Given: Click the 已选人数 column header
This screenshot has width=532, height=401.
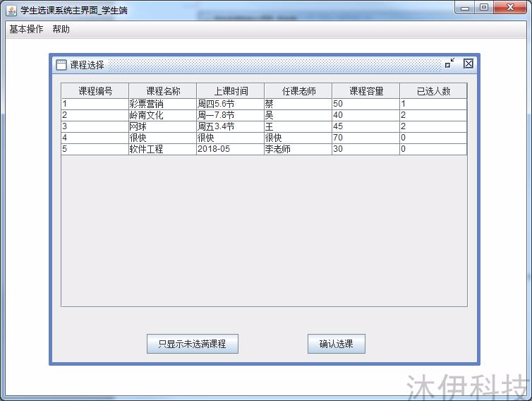Looking at the screenshot, I should click(433, 91).
